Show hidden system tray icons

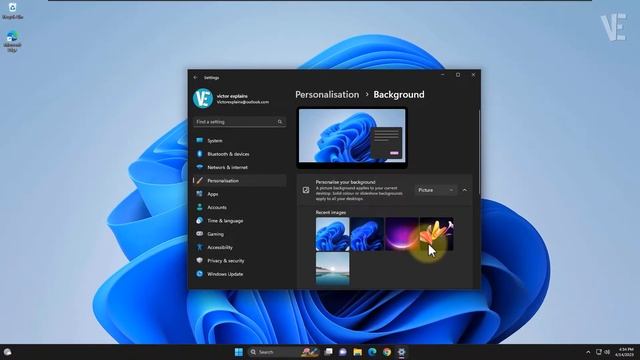[588, 352]
